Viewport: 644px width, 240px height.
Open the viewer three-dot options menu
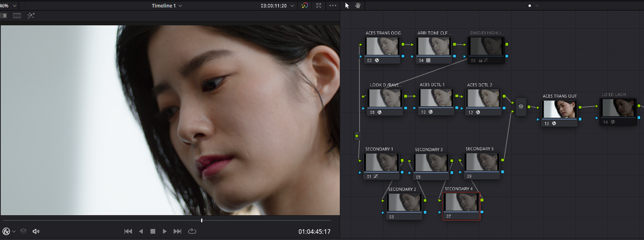point(333,6)
